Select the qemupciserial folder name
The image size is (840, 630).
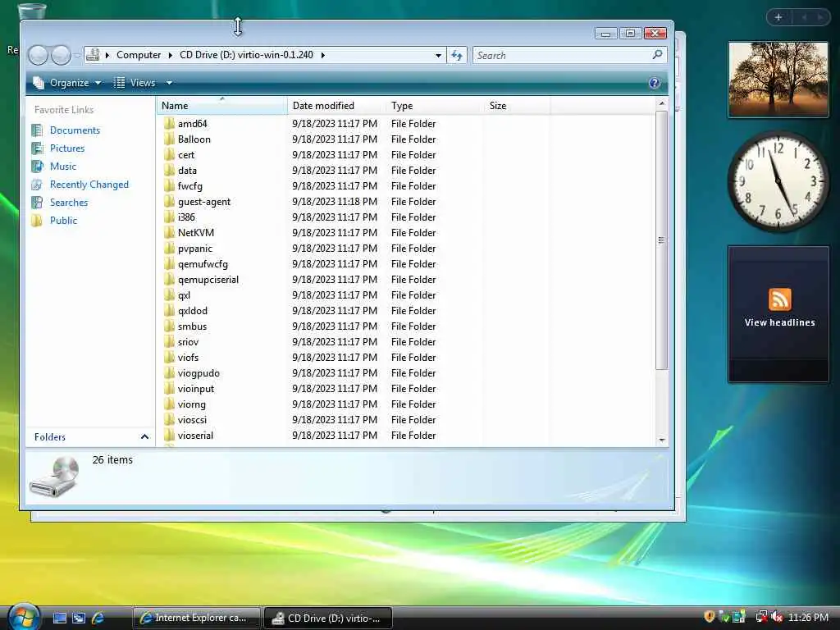click(208, 280)
